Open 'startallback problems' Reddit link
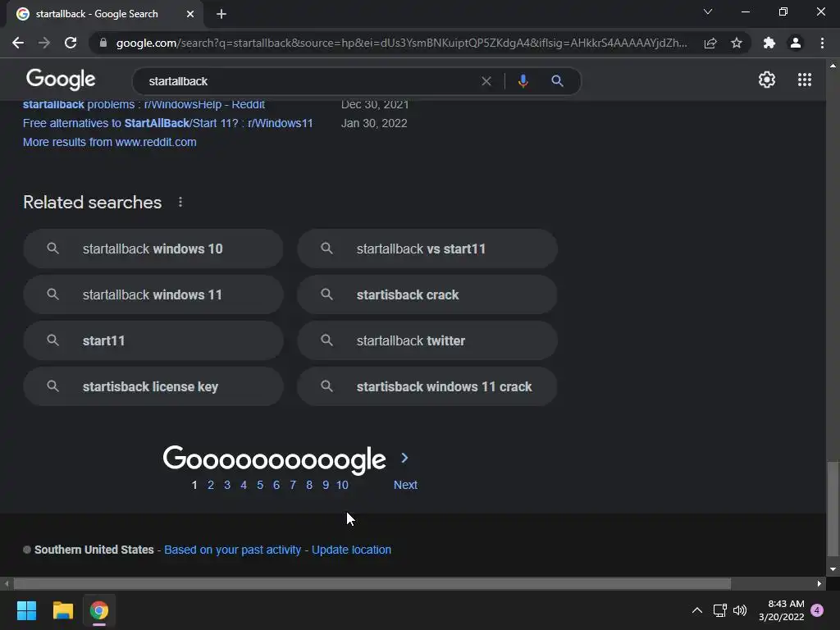This screenshot has height=630, width=840. pos(144,104)
